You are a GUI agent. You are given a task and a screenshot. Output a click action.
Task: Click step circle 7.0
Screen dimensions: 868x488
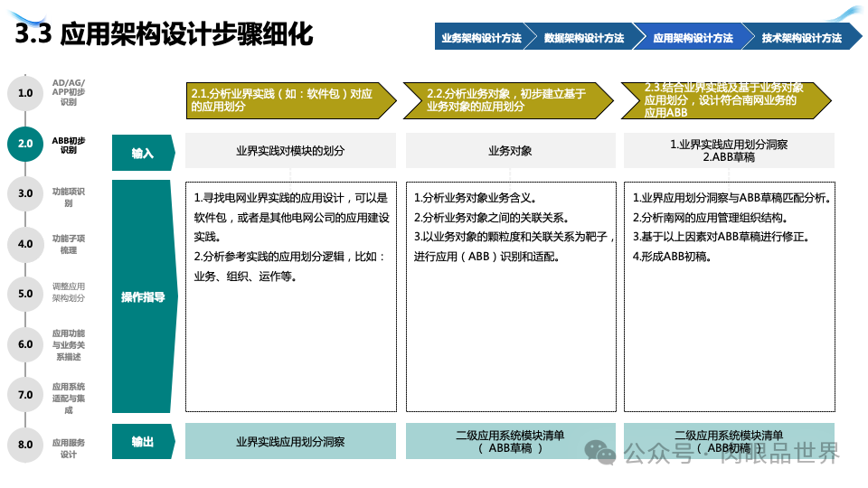pos(25,395)
